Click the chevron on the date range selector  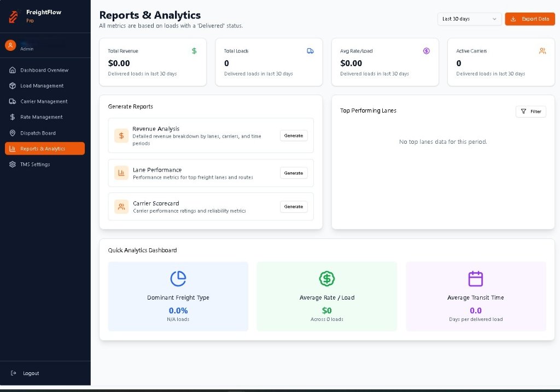494,19
